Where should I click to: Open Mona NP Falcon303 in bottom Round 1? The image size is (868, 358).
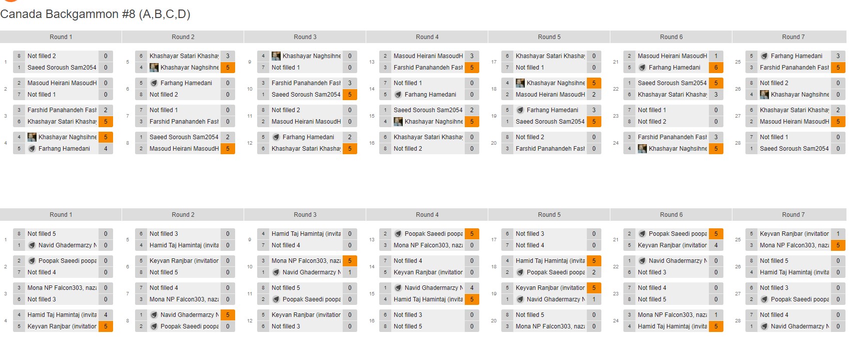pos(62,288)
